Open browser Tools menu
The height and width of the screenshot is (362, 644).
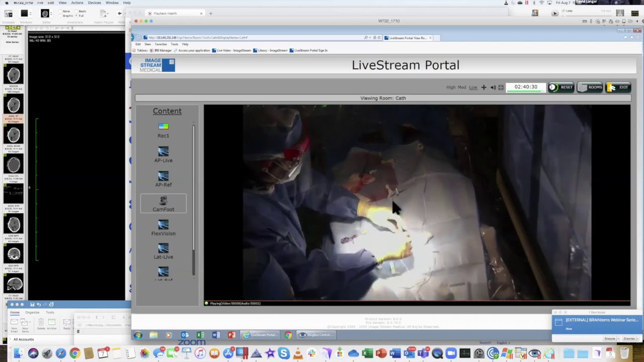174,44
